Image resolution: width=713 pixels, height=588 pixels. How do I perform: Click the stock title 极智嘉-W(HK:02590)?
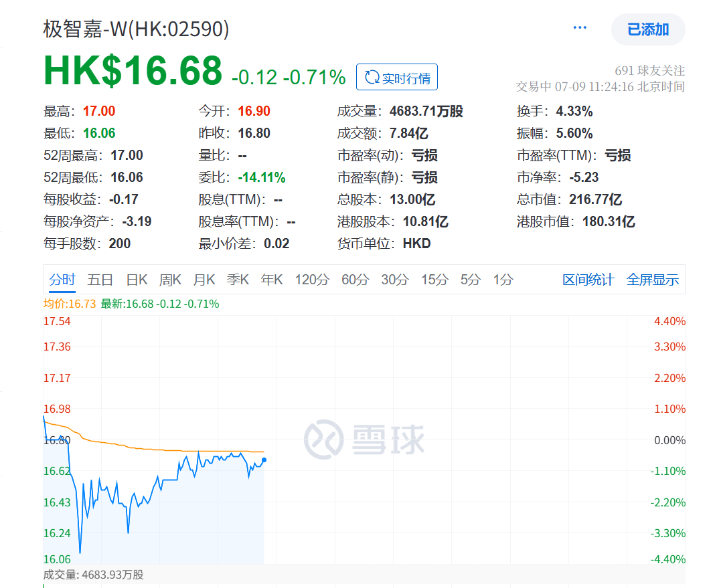tap(136, 29)
